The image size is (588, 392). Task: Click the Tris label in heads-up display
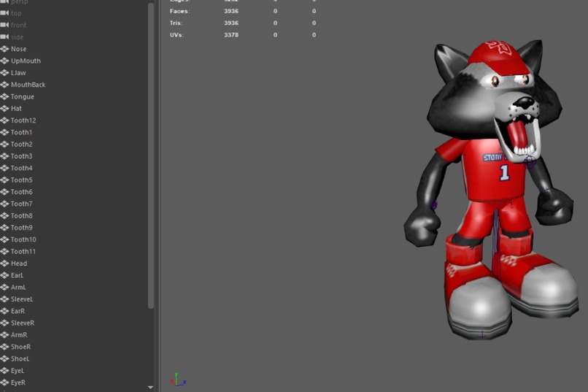[176, 23]
